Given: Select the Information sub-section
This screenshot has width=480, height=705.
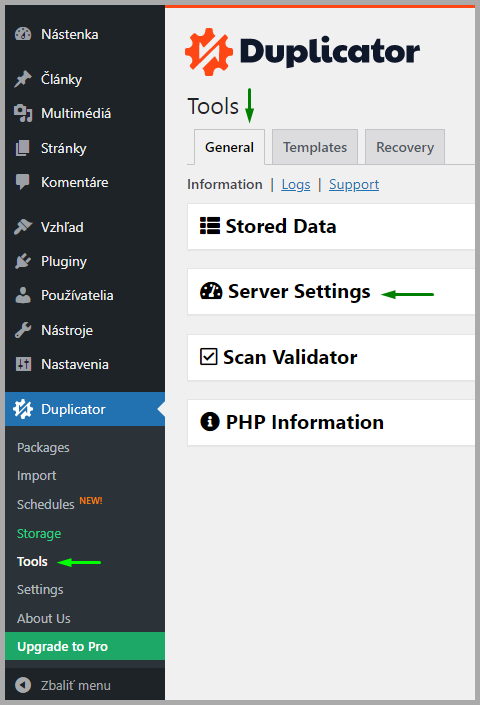Looking at the screenshot, I should tap(225, 184).
